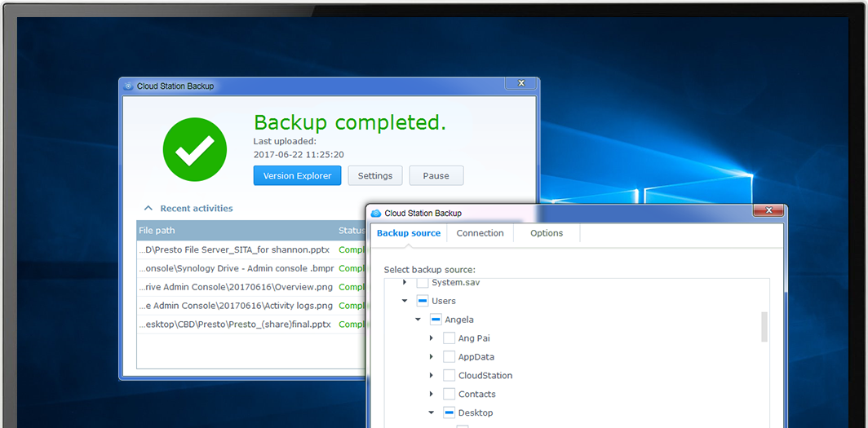Click the folder tree vertical scrollbar

click(x=764, y=326)
